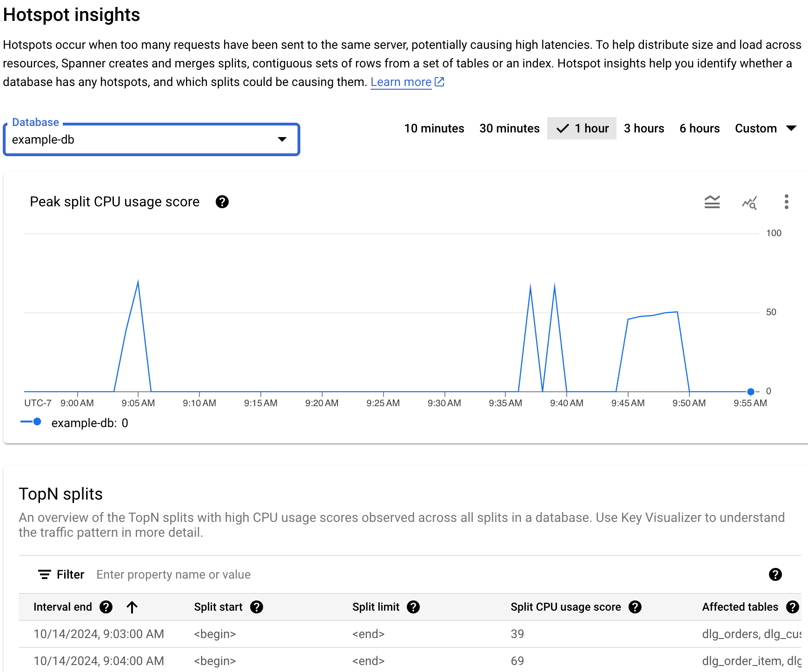
Task: Select the 30 minutes tab
Action: [x=510, y=128]
